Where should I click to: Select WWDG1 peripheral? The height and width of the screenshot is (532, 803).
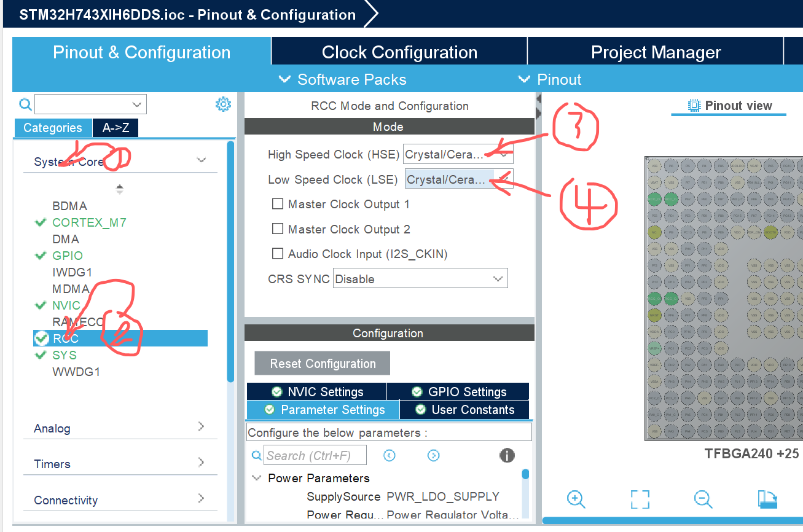[x=76, y=372]
